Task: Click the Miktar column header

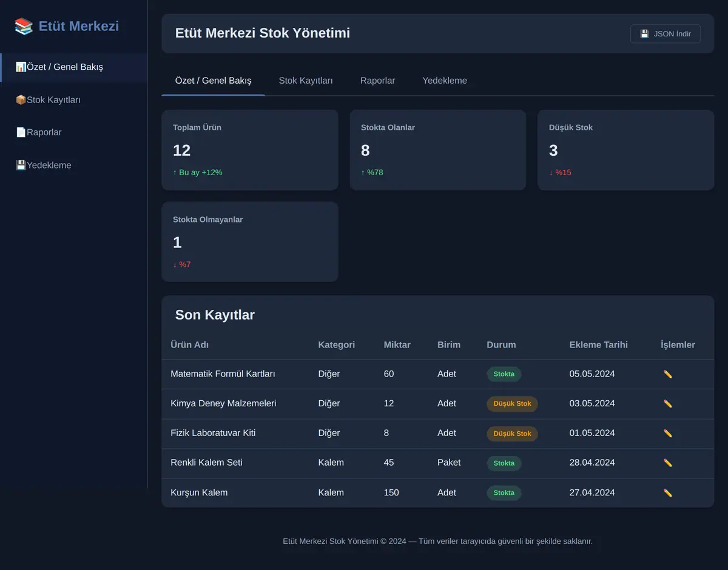Action: tap(397, 344)
